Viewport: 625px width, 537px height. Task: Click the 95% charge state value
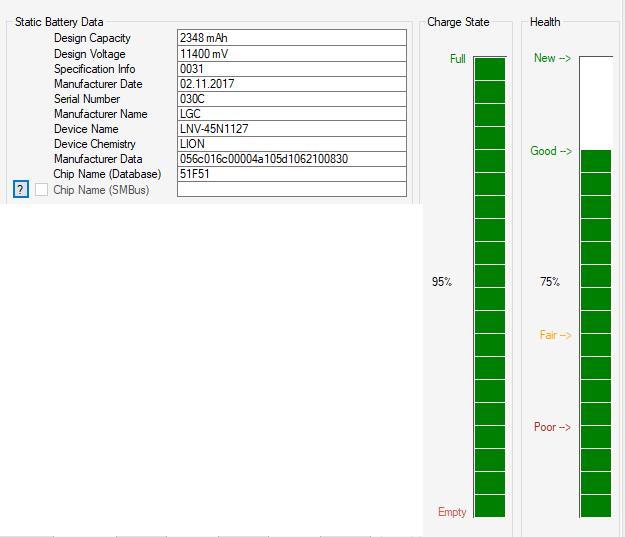(442, 282)
